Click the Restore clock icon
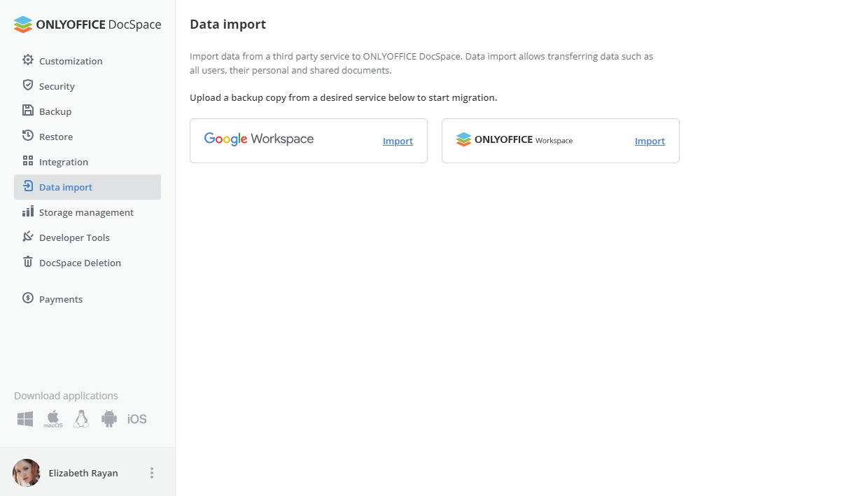The height and width of the screenshot is (496, 868). [28, 136]
